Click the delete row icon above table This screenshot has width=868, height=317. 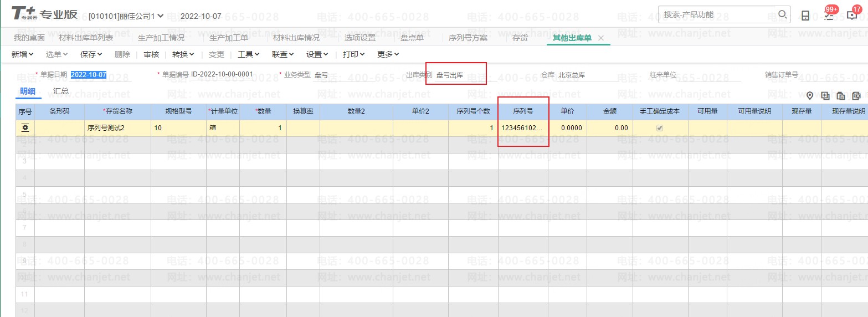point(856,96)
